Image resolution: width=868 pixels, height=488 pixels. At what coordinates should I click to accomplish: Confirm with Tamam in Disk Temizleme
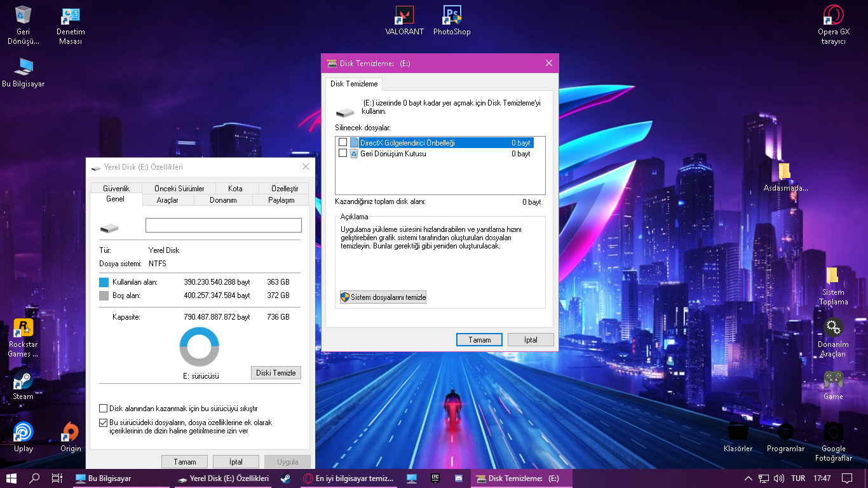[479, 340]
